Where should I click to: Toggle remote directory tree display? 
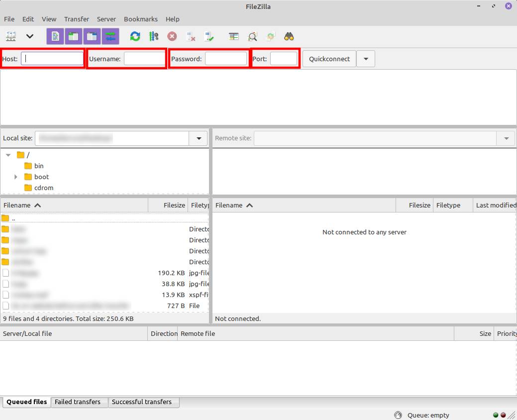click(x=92, y=36)
